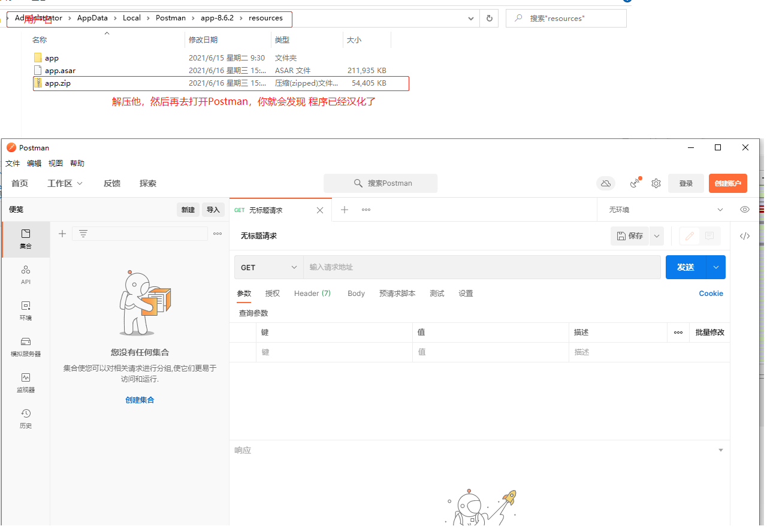Click the app folder icon in Explorer
This screenshot has height=532, width=767.
point(38,58)
